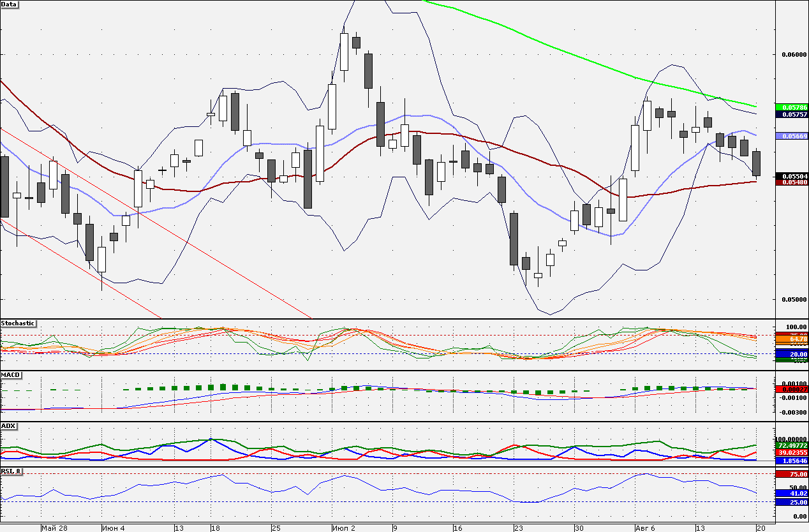809x532 pixels.
Task: Click the black 0.05504 last-price tag
Action: pyautogui.click(x=792, y=175)
